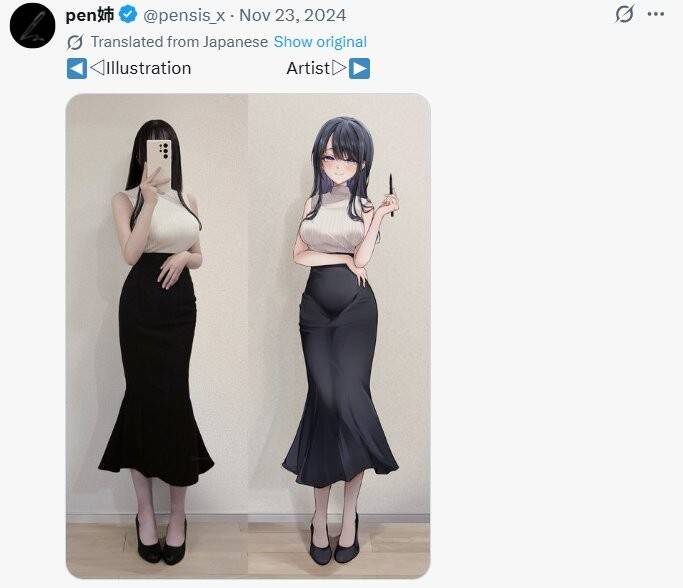Image resolution: width=683 pixels, height=588 pixels.
Task: Open the Grok icon at the post's top right
Action: point(624,14)
